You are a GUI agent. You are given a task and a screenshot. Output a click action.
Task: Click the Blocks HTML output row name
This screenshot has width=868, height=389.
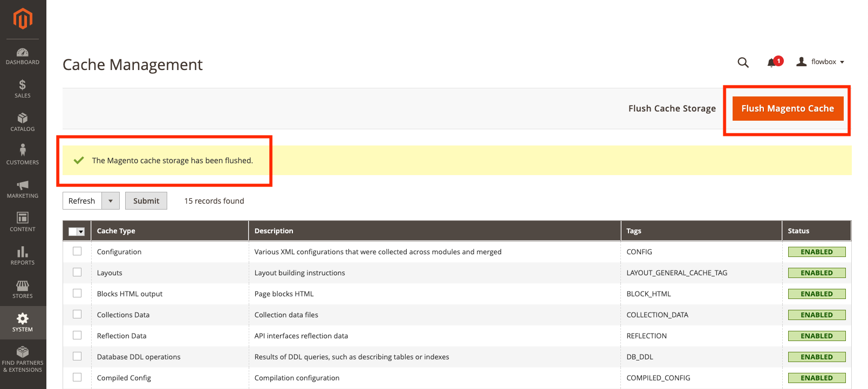(130, 294)
